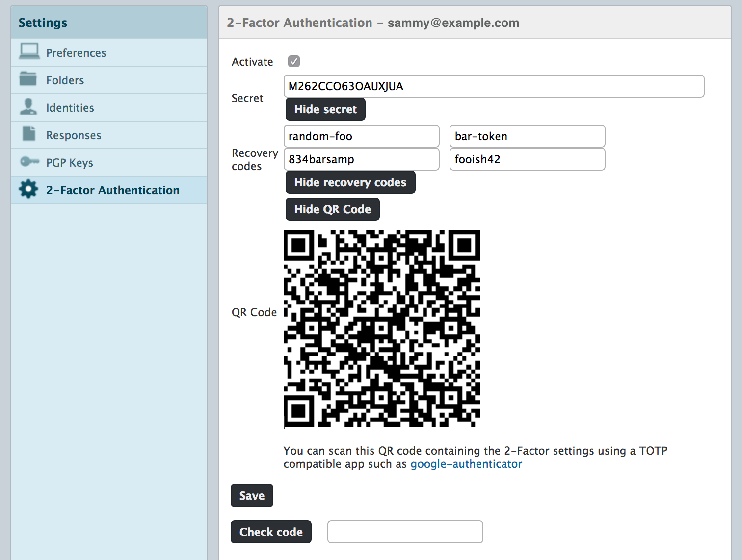Click the QR code image
The width and height of the screenshot is (742, 560).
click(x=382, y=329)
